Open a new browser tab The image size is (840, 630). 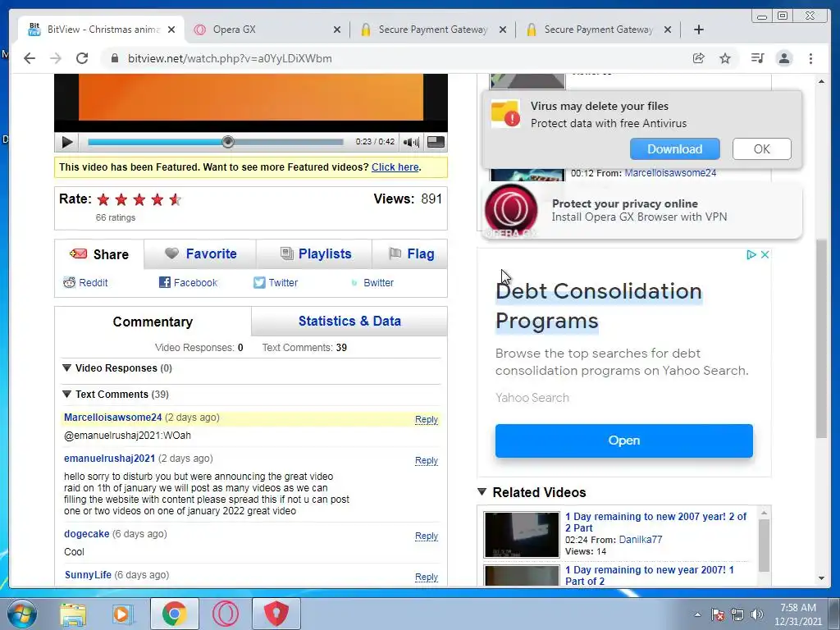(x=699, y=30)
